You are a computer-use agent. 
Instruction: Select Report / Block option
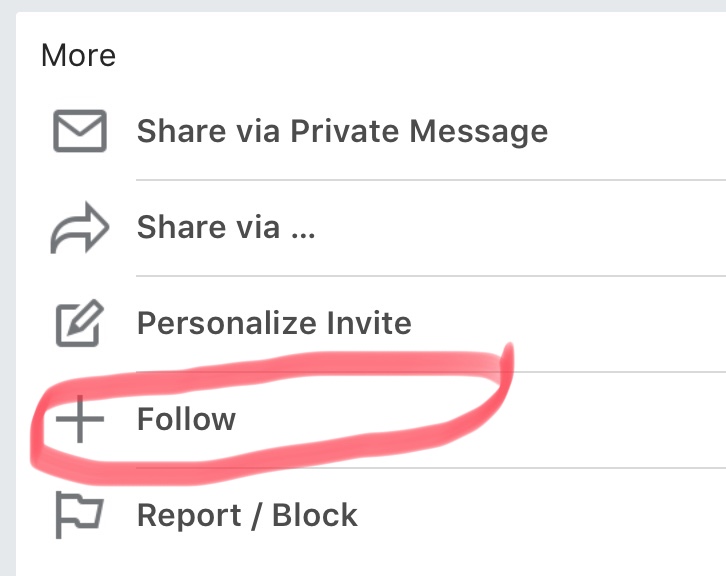click(x=371, y=515)
